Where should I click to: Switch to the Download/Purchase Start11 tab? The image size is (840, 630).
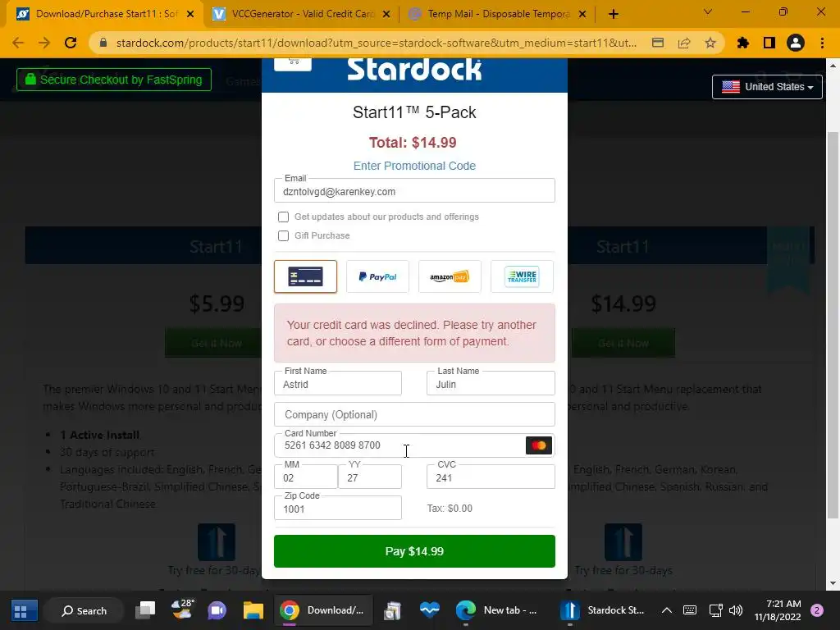(x=105, y=14)
